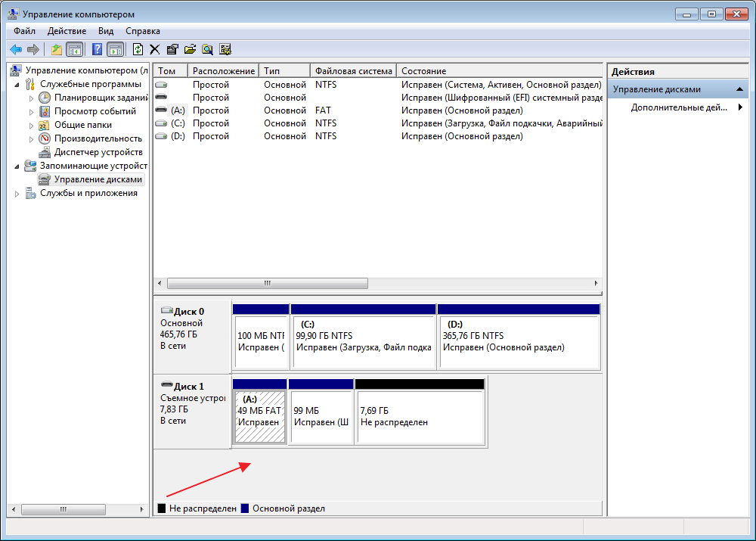Expand Дополнительные действия submenu arrow

[x=739, y=107]
